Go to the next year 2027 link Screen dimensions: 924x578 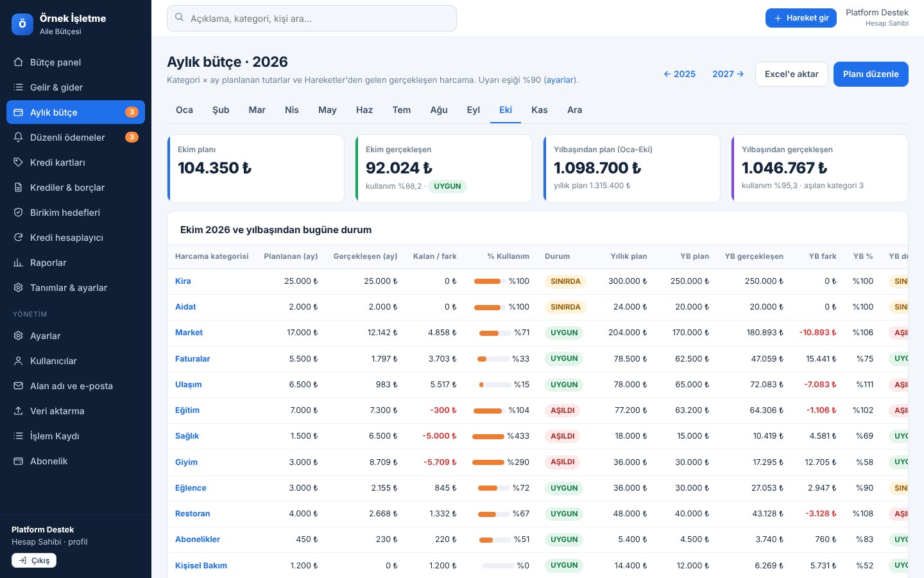coord(728,74)
